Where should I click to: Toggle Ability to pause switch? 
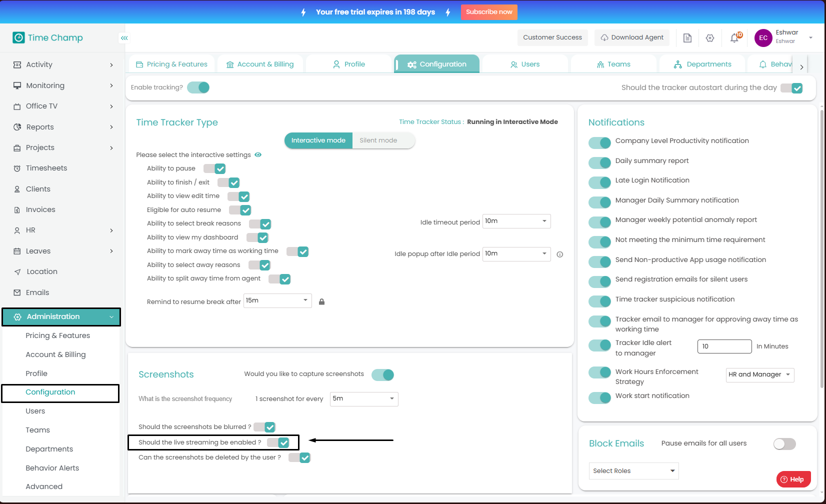(214, 168)
